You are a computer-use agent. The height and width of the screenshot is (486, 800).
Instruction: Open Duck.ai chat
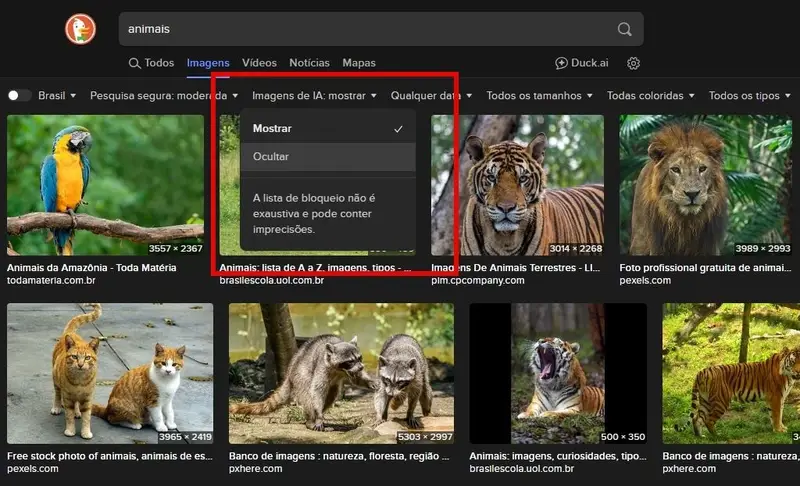[x=582, y=63]
